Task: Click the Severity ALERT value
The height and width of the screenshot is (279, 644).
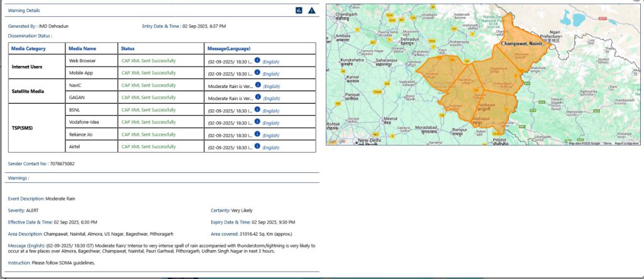Action: 33,211
